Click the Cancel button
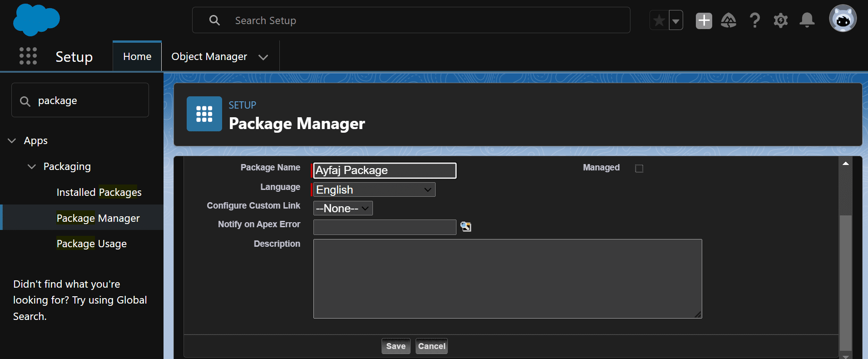The image size is (868, 359). pos(432,346)
